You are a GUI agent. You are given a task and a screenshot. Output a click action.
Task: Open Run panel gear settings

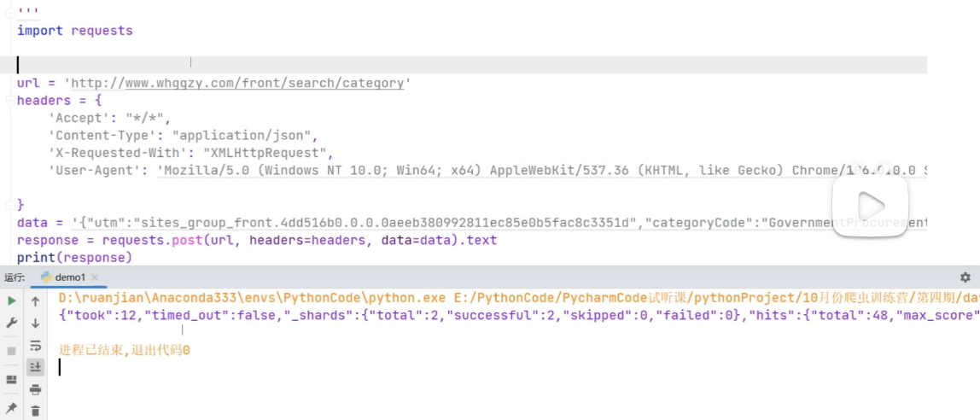(965, 277)
